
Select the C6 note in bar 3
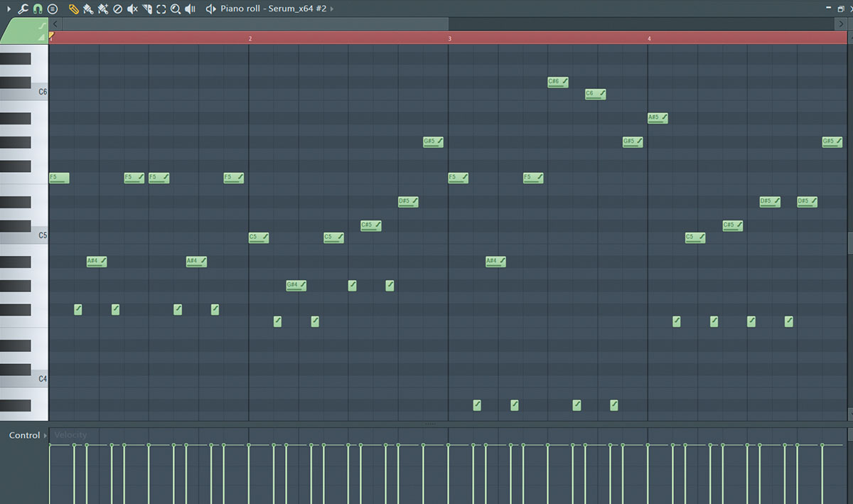click(596, 94)
